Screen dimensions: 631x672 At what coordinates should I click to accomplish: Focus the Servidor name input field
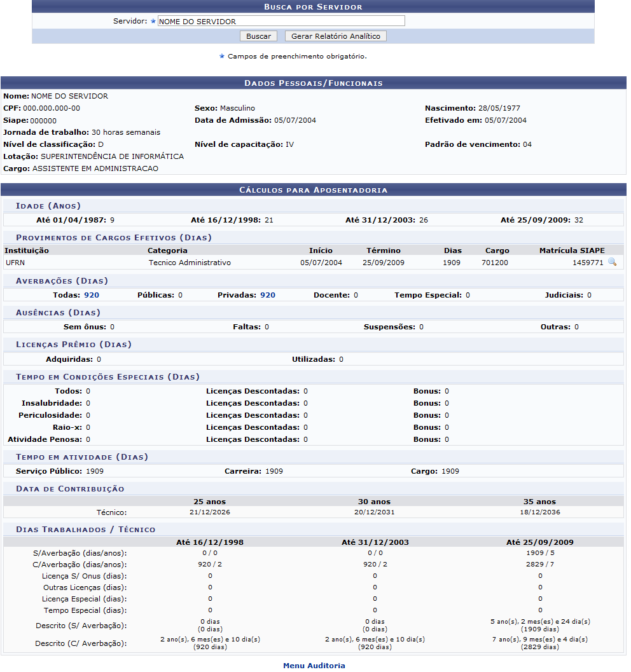tap(281, 21)
